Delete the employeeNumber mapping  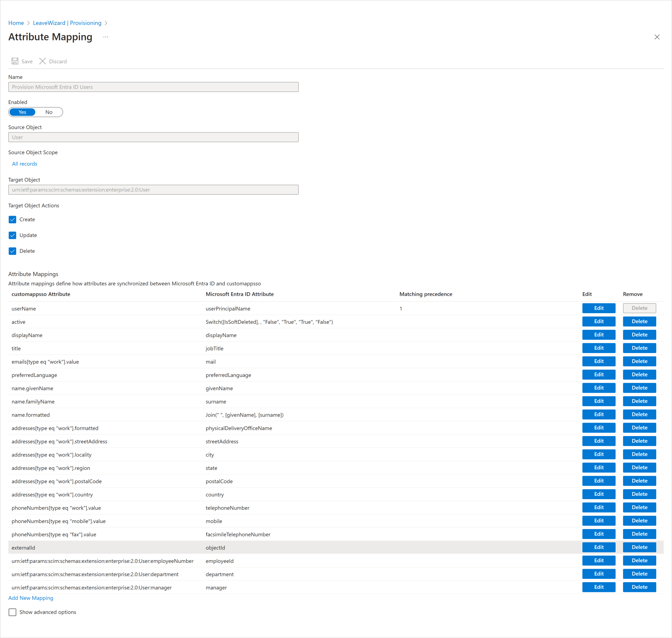point(640,560)
